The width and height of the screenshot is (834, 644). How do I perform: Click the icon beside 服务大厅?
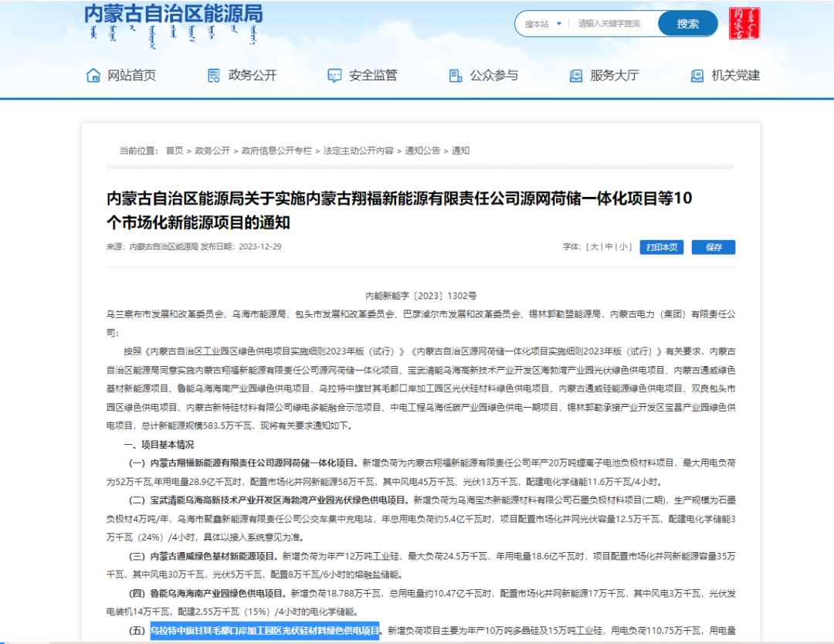(x=575, y=76)
